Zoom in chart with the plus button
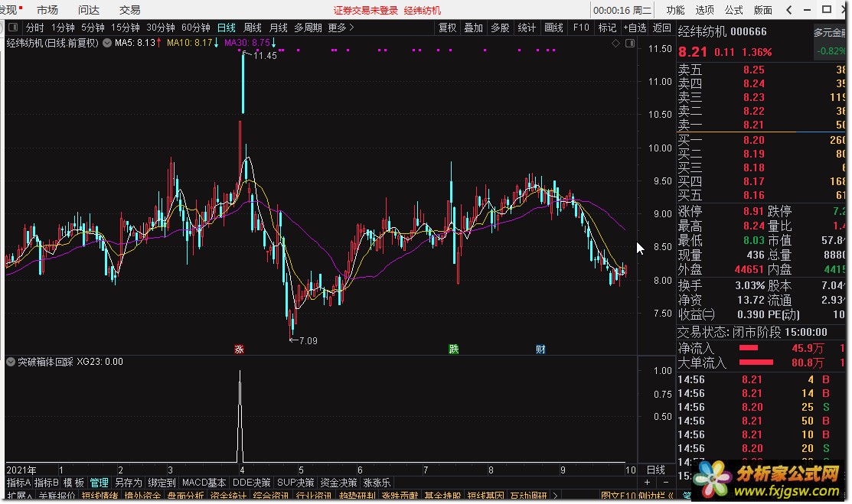 pos(647,483)
